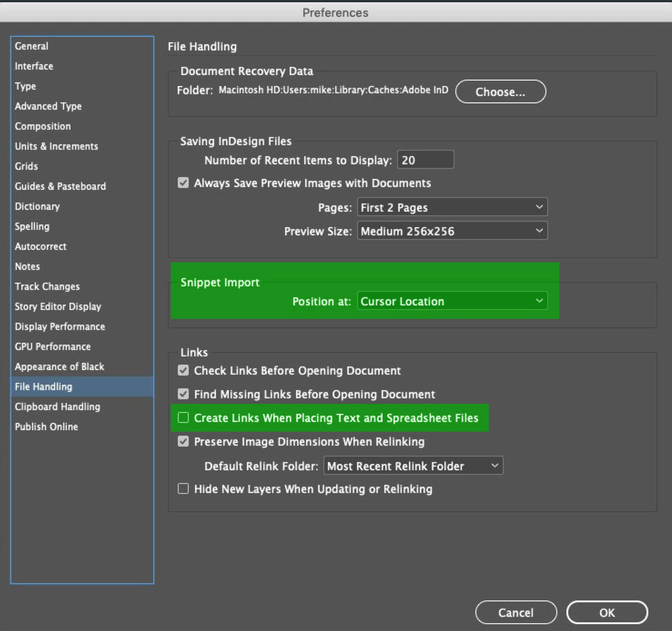This screenshot has height=631, width=672.
Task: Click the Choose... folder button
Action: tap(500, 92)
